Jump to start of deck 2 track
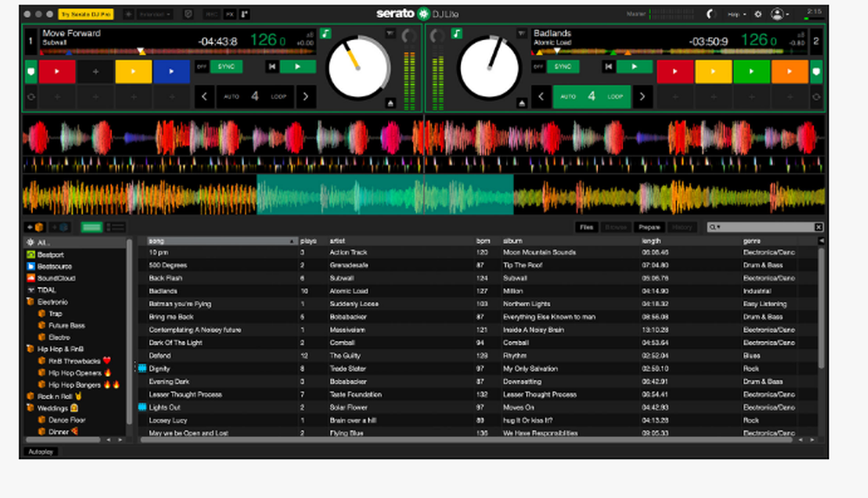The height and width of the screenshot is (498, 868). click(x=608, y=67)
